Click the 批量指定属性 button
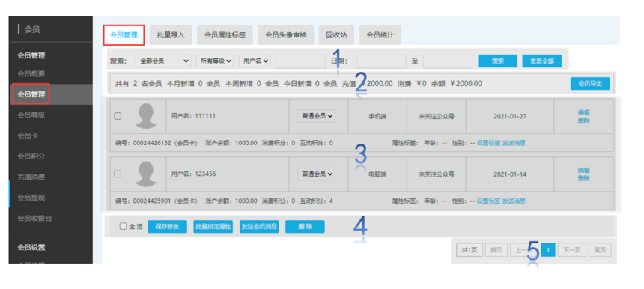 coord(213,227)
